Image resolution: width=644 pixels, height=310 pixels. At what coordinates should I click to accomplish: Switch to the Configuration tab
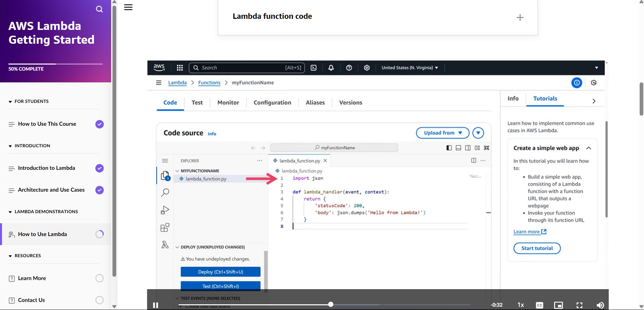coord(272,103)
